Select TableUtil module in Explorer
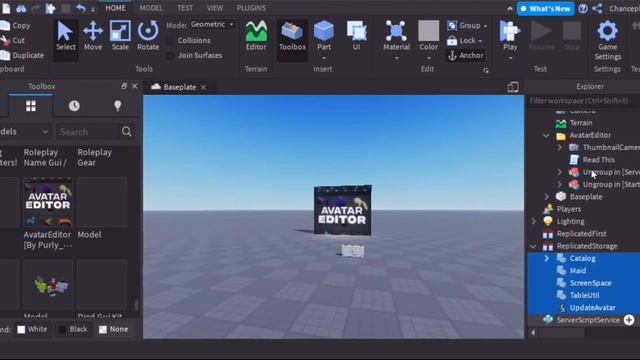 click(584, 295)
